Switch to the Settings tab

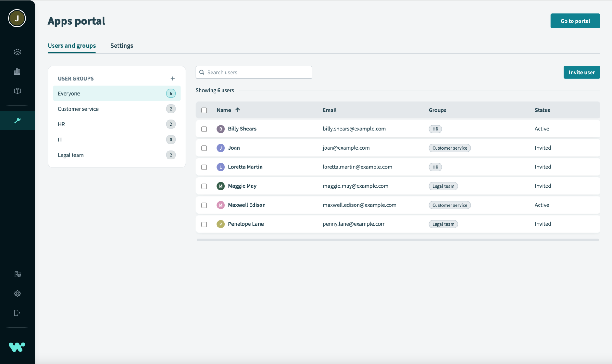coord(122,46)
